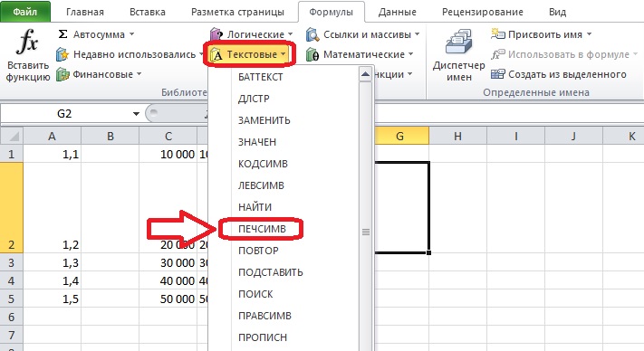Click the Вставить функцию fx icon
The image size is (644, 351).
pyautogui.click(x=27, y=42)
